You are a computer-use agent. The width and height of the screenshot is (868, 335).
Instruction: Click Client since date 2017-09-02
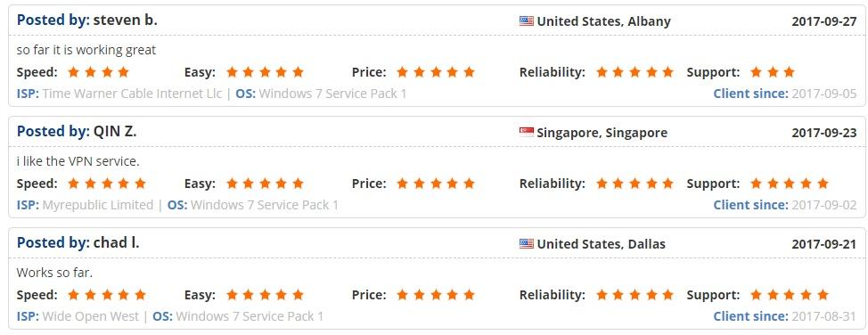click(824, 206)
